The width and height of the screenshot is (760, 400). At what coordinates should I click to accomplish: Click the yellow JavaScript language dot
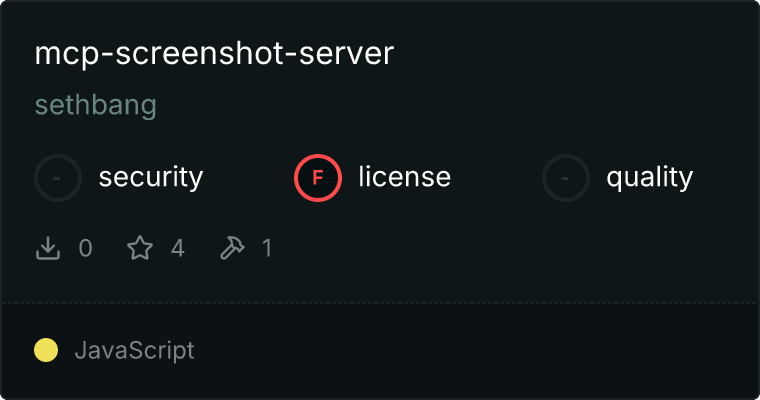pyautogui.click(x=46, y=350)
